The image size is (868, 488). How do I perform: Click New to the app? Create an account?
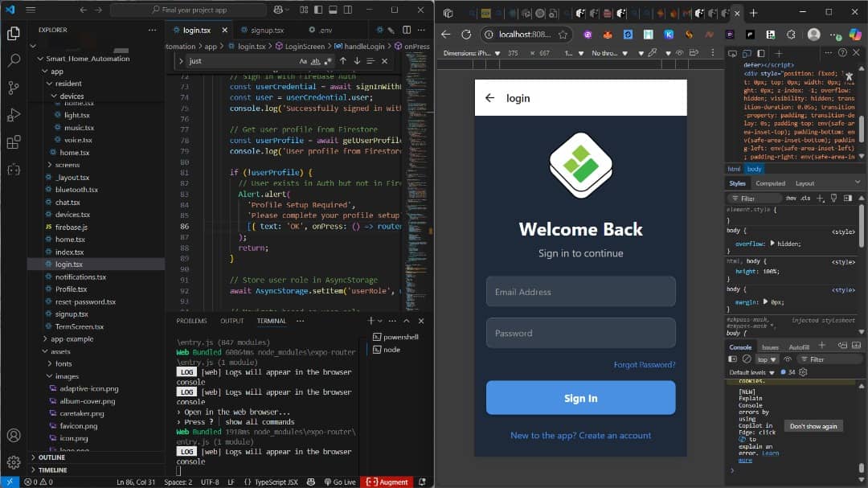[581, 436]
